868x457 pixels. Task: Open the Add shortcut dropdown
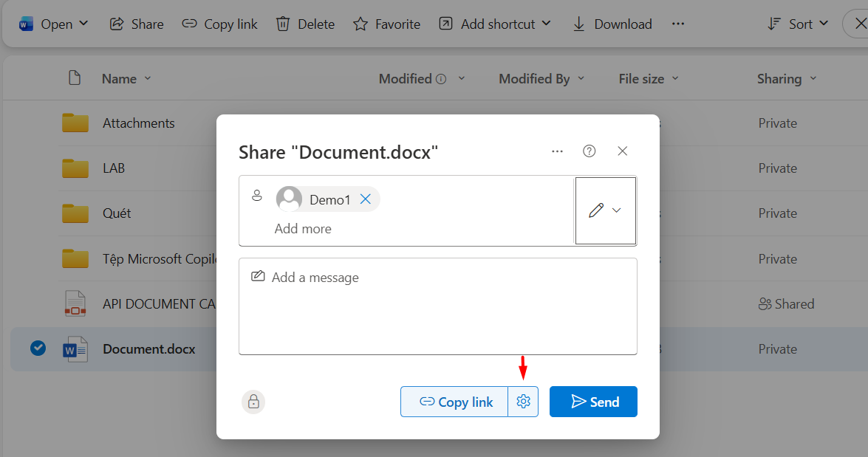coord(495,24)
